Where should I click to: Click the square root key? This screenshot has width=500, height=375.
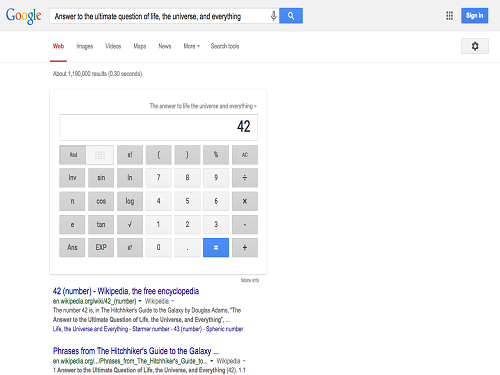tap(130, 224)
